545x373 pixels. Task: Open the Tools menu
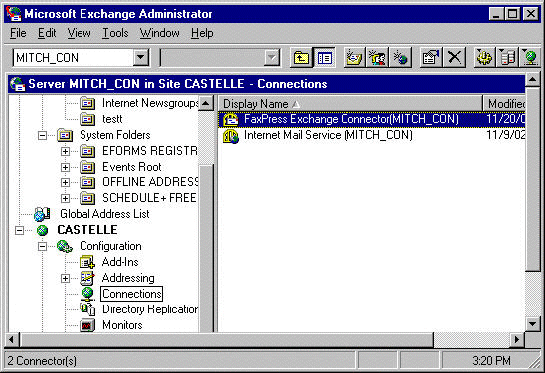(x=115, y=33)
